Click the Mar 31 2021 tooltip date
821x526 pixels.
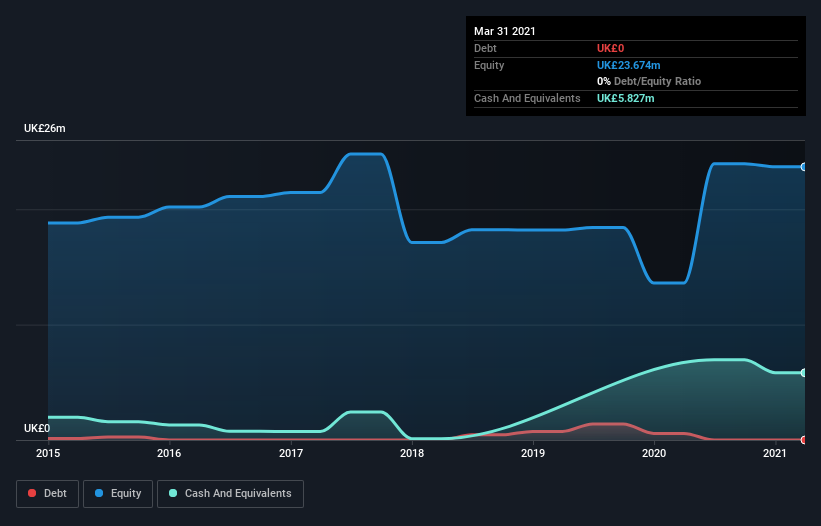505,31
